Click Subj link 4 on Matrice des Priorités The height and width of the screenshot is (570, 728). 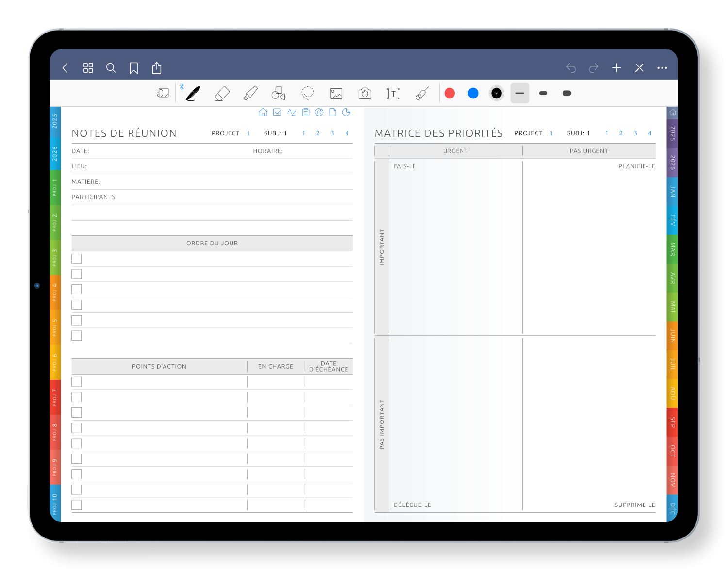point(650,133)
